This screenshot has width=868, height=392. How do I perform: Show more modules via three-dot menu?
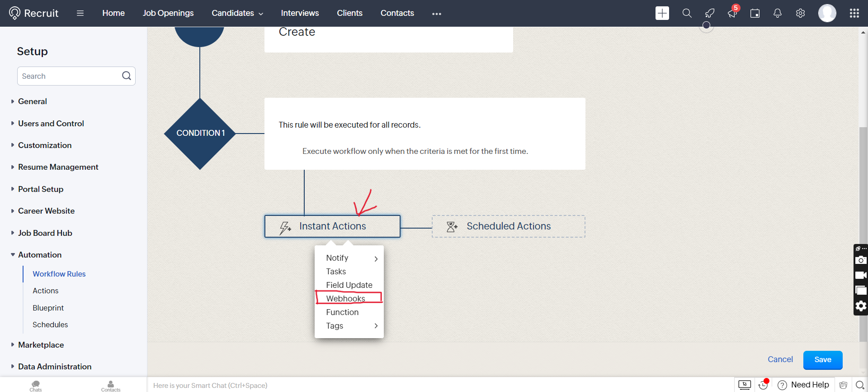pyautogui.click(x=436, y=14)
